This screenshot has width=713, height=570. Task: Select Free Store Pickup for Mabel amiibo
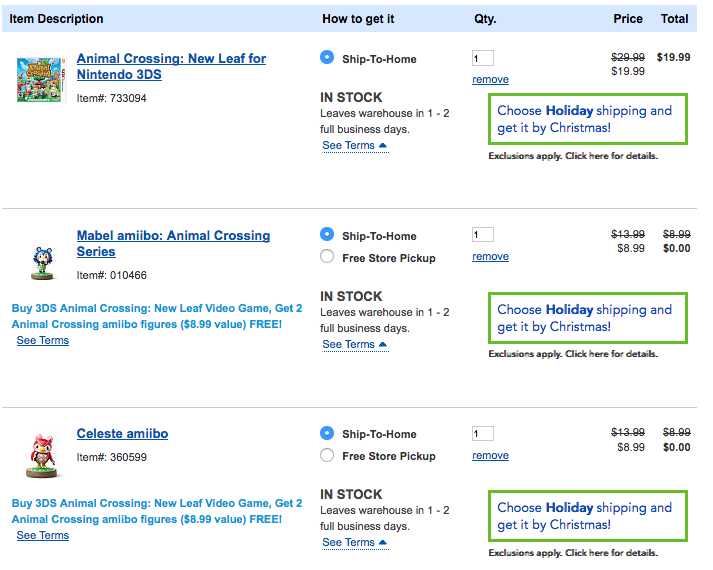point(327,257)
